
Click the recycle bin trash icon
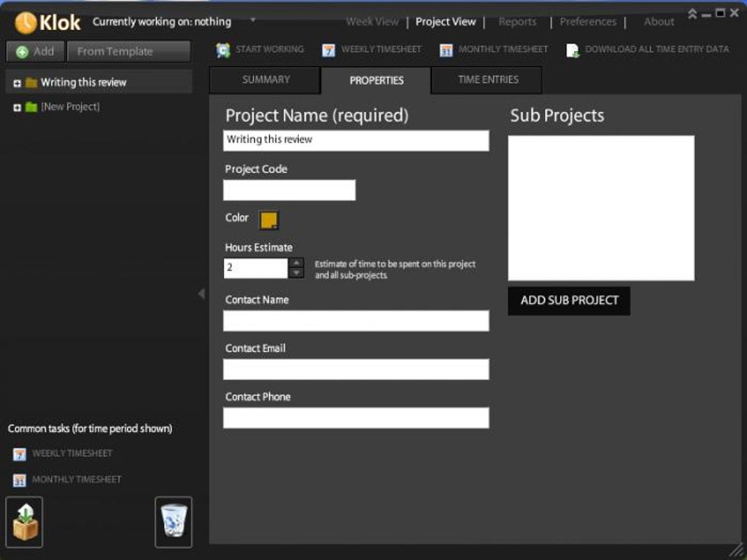(x=174, y=523)
